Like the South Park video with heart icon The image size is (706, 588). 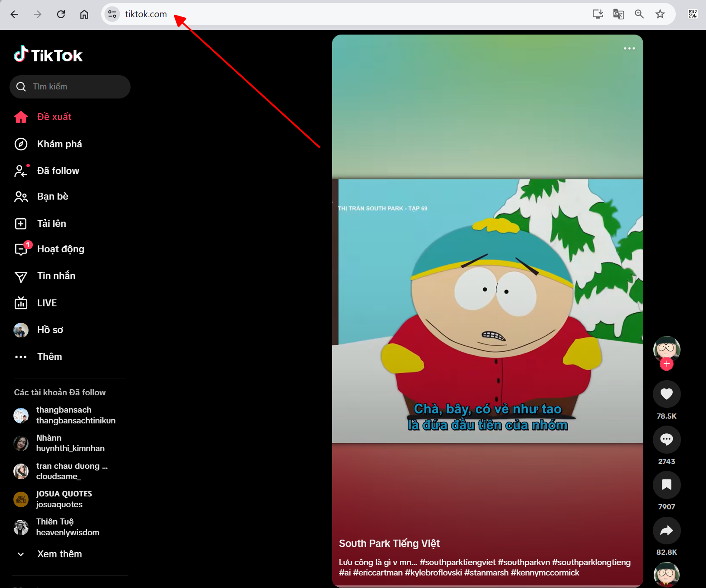point(666,394)
